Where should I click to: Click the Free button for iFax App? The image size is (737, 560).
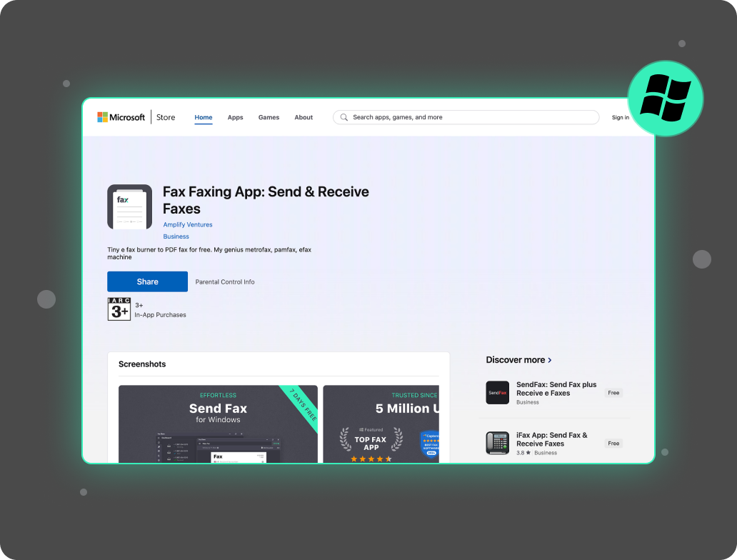pos(613,443)
